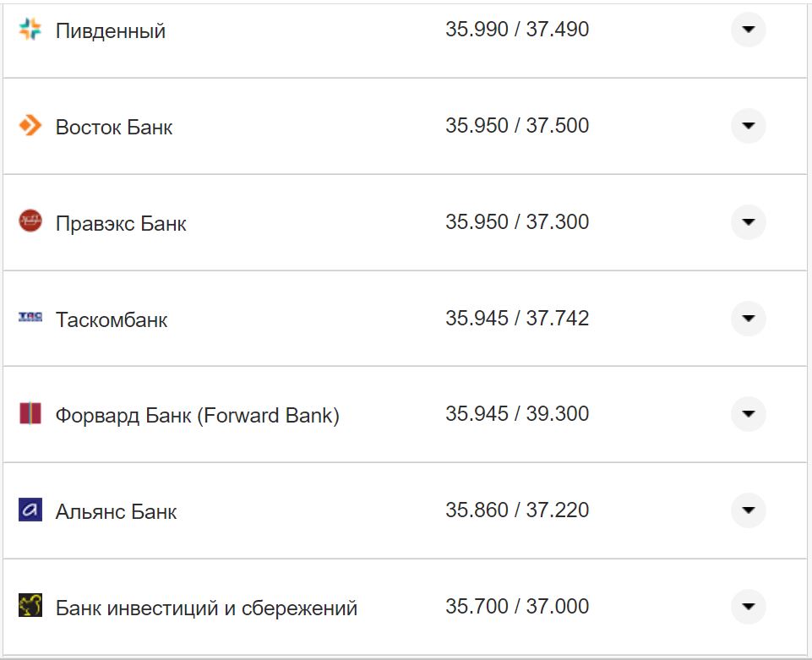Select the Пивденный bank name

[x=110, y=30]
